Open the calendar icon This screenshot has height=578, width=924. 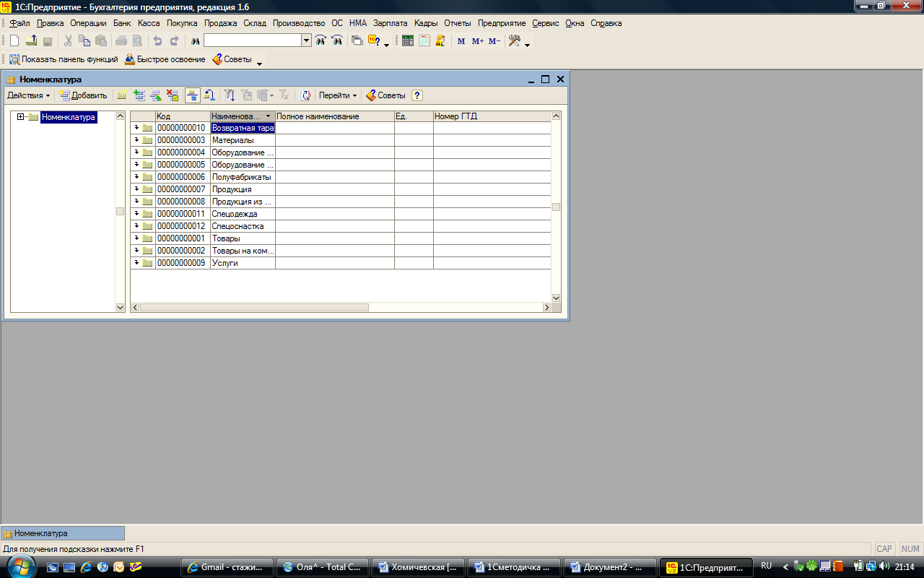pos(424,40)
